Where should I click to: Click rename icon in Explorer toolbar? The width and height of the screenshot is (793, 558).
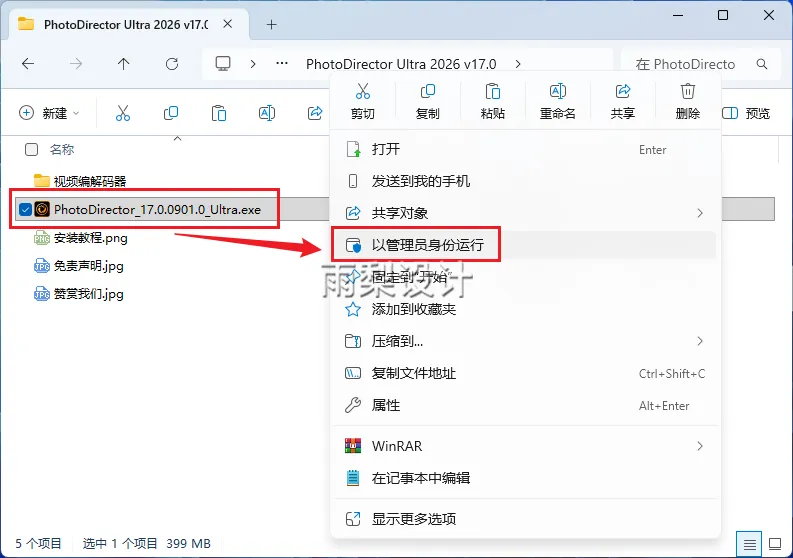pyautogui.click(x=267, y=113)
